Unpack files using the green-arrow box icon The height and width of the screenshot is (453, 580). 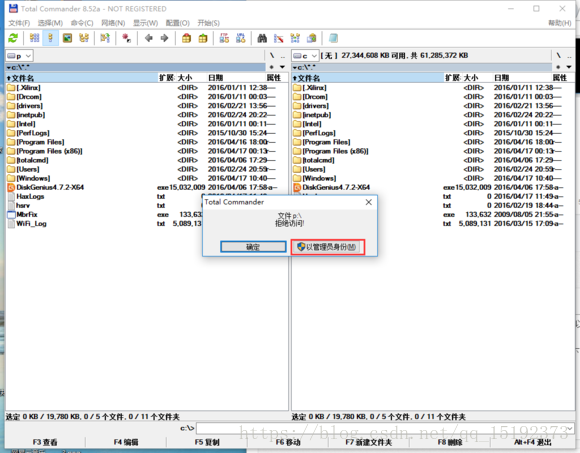click(x=203, y=38)
